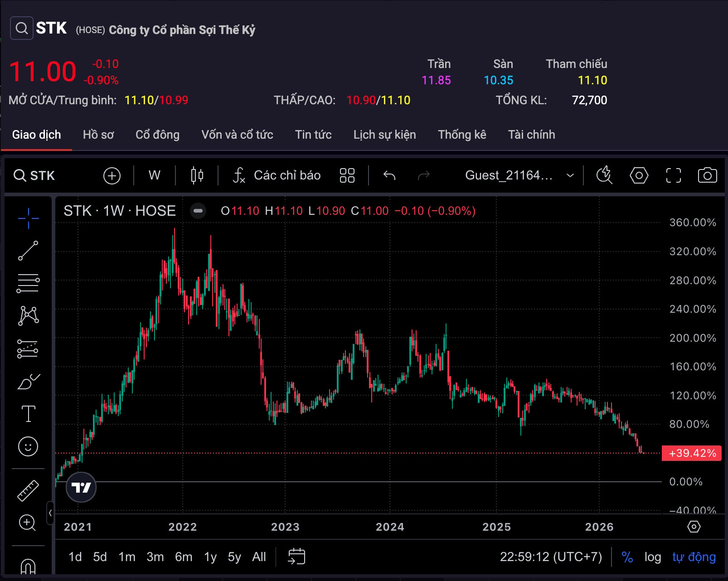
Task: Undo the last chart action
Action: (389, 175)
